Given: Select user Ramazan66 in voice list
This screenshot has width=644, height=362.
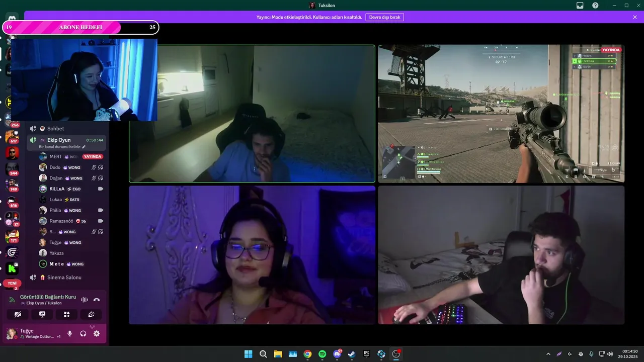Looking at the screenshot, I should tap(71, 221).
